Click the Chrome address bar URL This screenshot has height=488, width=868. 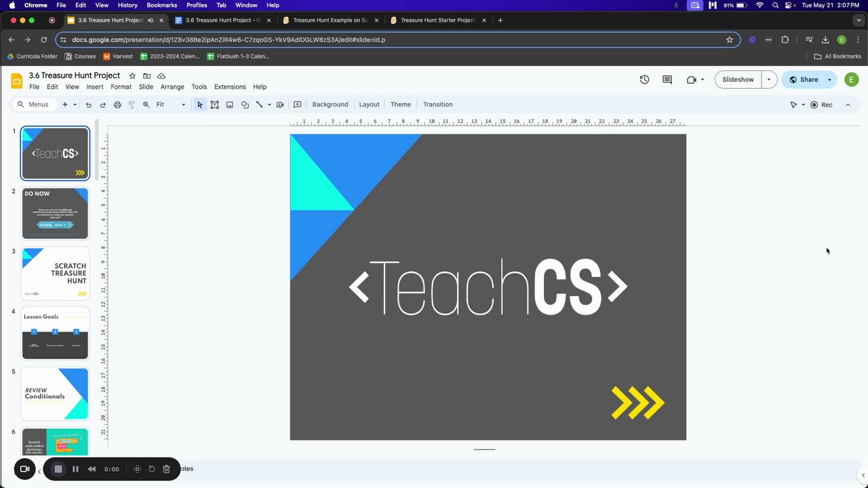(x=397, y=39)
